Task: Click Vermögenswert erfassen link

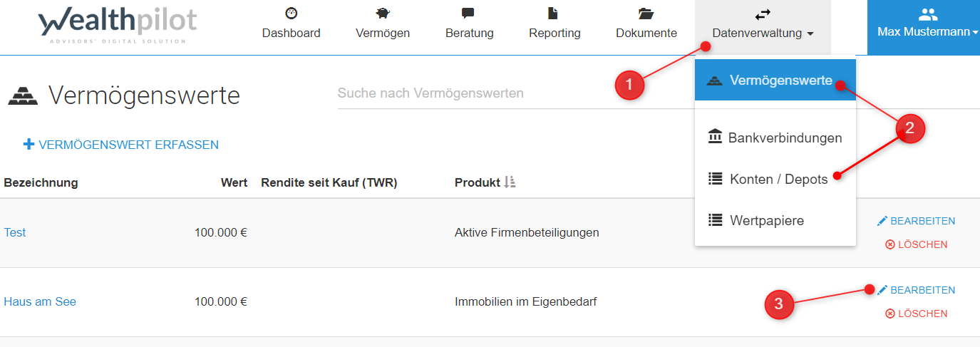Action: click(121, 145)
